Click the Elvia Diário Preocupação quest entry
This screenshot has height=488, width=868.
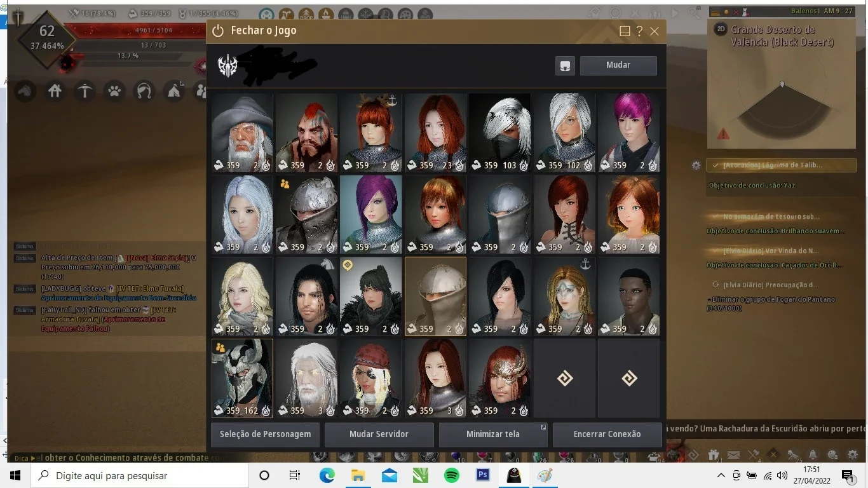tap(771, 285)
